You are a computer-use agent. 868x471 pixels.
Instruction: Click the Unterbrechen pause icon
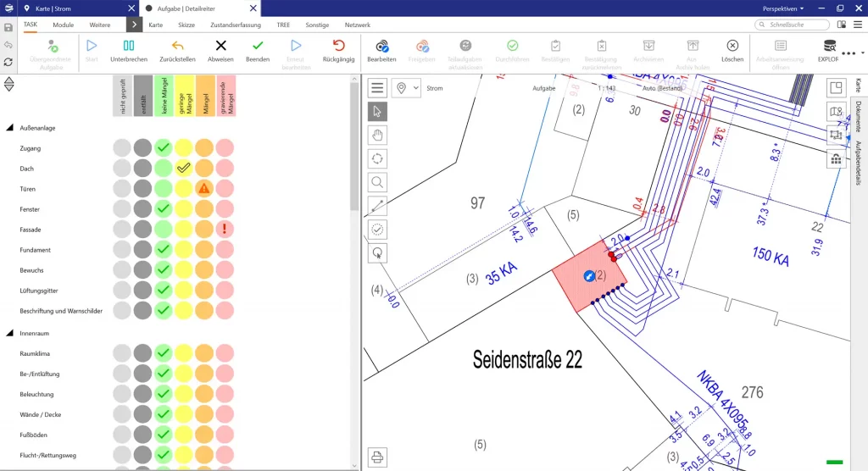click(x=129, y=46)
